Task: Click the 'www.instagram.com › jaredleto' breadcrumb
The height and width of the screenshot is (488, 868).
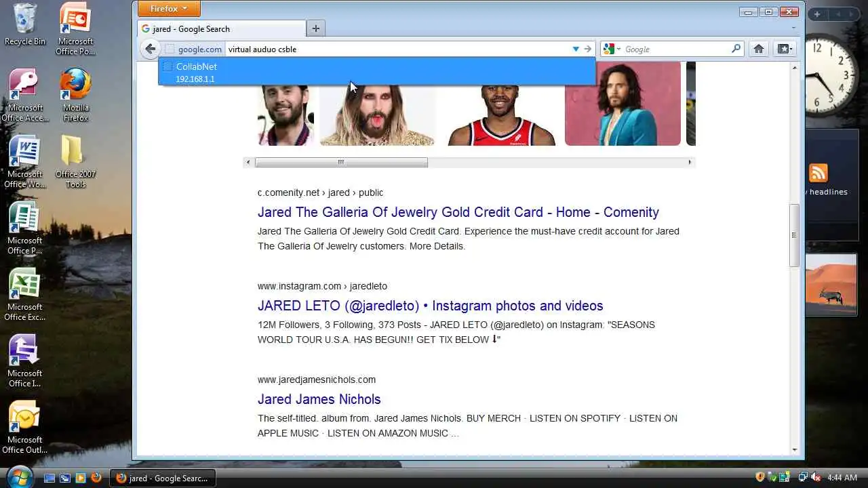Action: pos(322,286)
